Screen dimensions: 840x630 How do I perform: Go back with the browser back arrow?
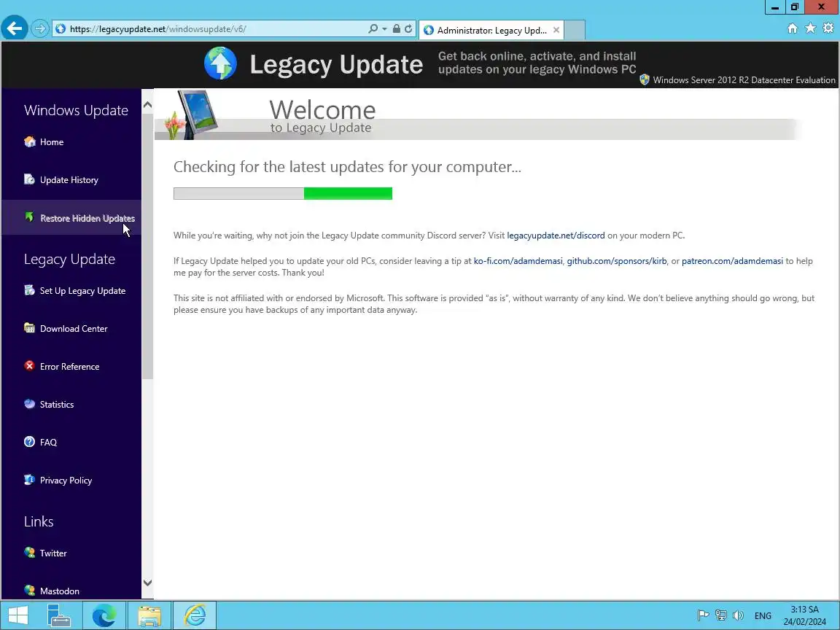[x=15, y=28]
